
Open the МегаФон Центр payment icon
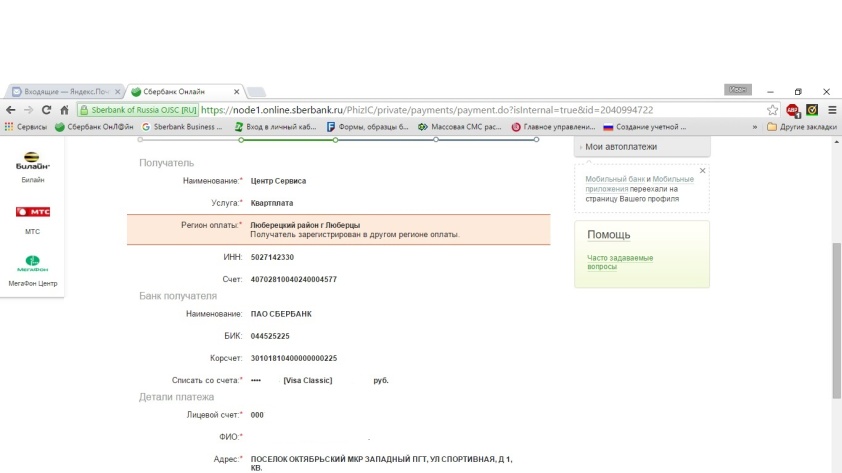pos(33,264)
